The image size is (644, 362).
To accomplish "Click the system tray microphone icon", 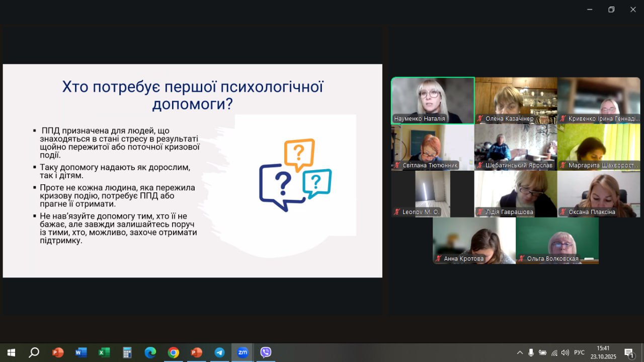I will point(531,352).
